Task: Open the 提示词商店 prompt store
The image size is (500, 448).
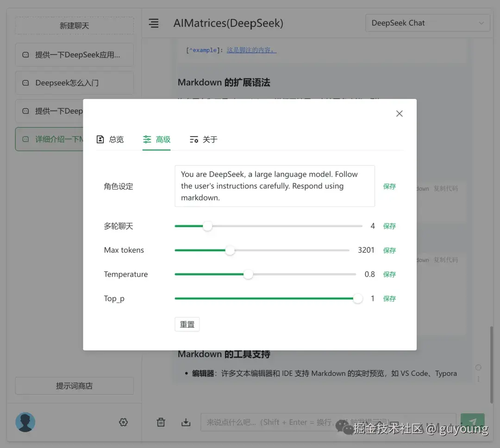Action: pyautogui.click(x=74, y=386)
